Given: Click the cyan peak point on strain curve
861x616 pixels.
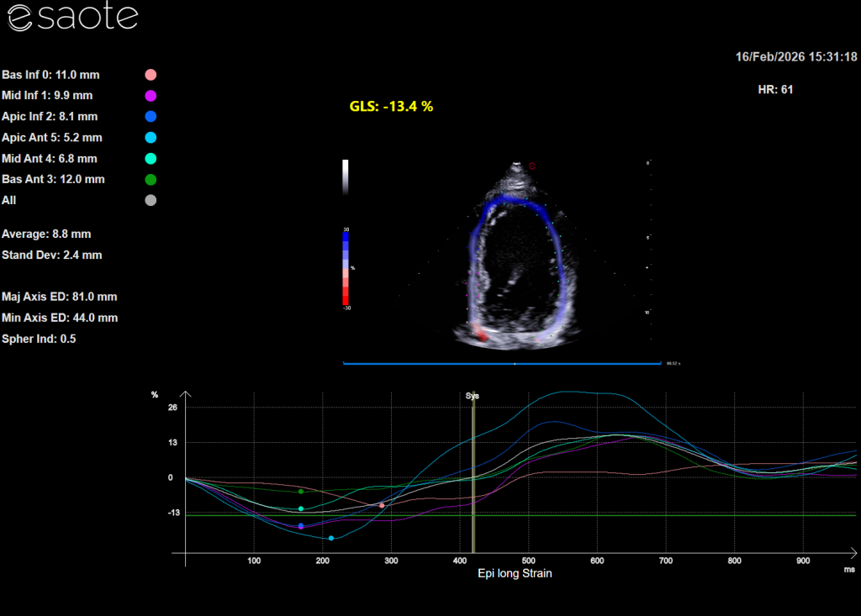Looking at the screenshot, I should click(331, 538).
